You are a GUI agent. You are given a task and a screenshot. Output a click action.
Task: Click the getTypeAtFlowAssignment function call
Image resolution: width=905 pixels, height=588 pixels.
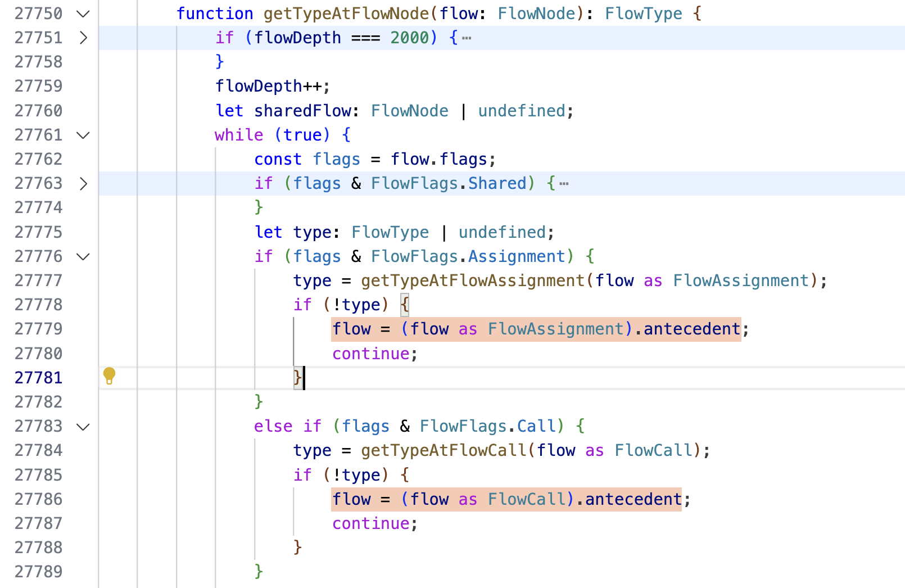click(x=473, y=281)
